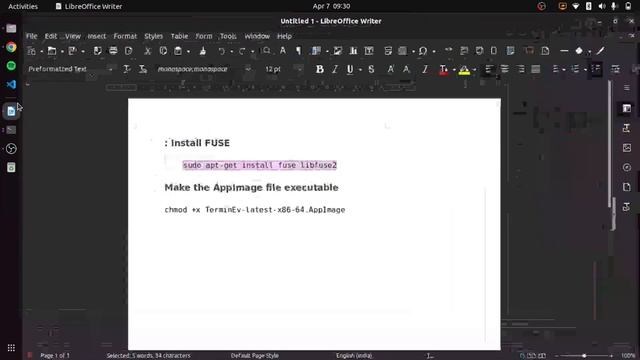Show Applications grid
Screen dimensions: 640x360
[x=11, y=348]
